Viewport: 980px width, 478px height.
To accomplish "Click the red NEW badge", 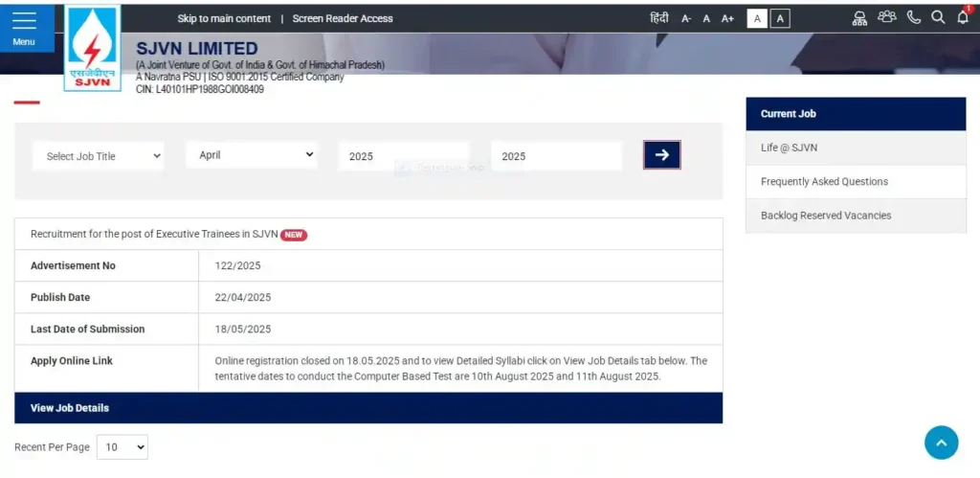I will pos(294,236).
